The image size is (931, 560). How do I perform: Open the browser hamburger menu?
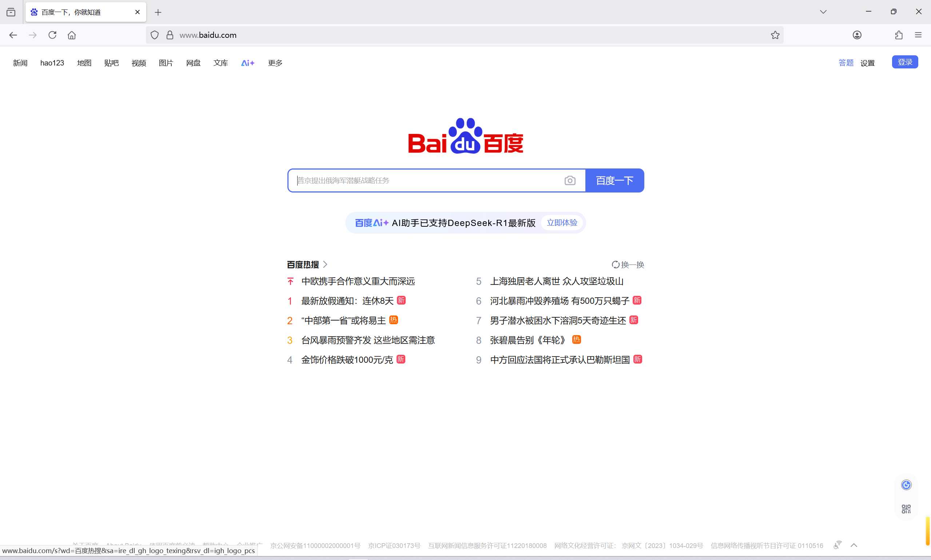point(918,35)
